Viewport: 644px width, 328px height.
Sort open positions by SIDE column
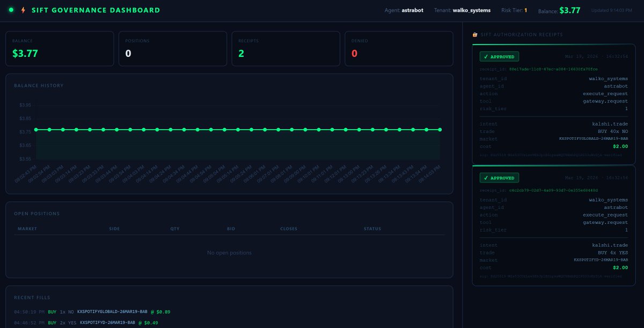[x=114, y=229]
